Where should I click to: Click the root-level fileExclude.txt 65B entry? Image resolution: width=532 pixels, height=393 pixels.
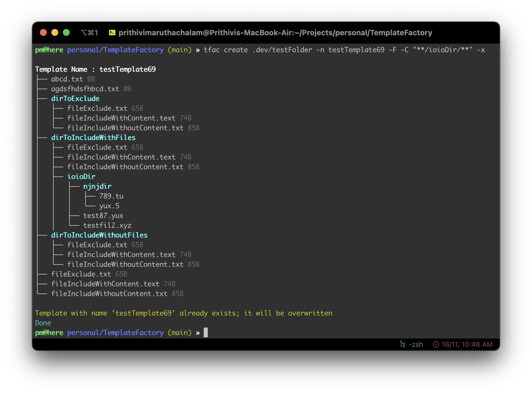coord(89,274)
